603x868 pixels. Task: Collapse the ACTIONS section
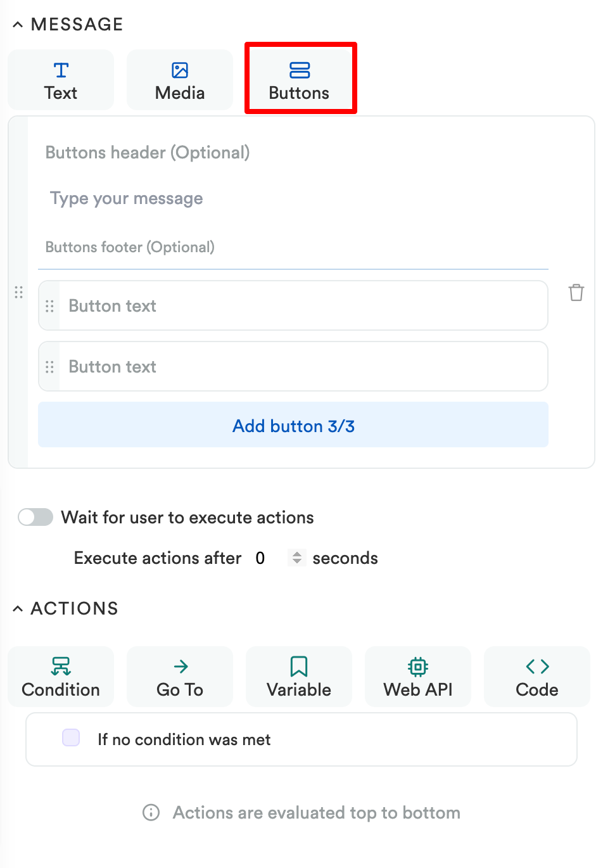(18, 609)
